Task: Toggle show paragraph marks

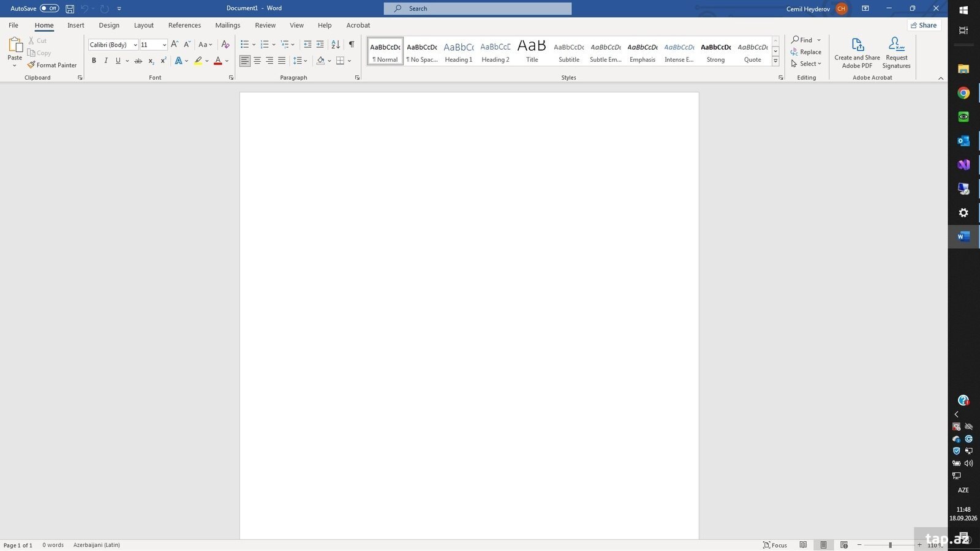Action: coord(352,44)
